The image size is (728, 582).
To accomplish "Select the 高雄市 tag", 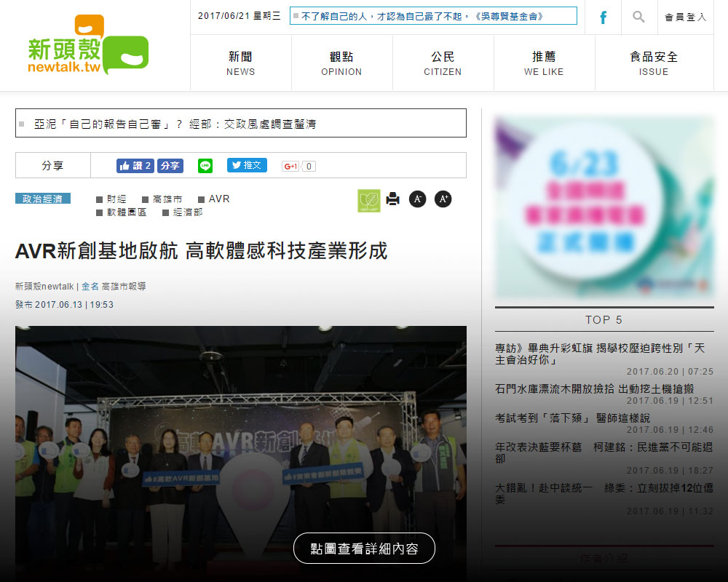I will 167,199.
